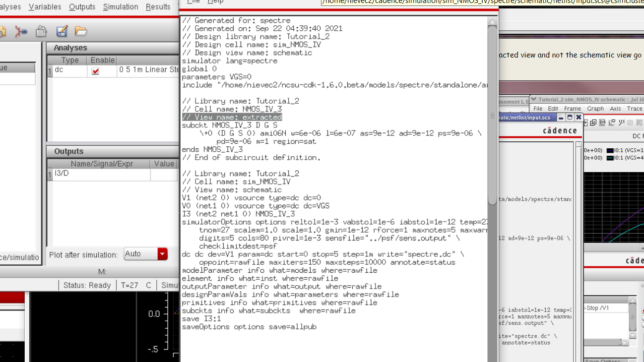
Task: Click the 'modelParameter info what=models' line
Action: pyautogui.click(x=279, y=271)
